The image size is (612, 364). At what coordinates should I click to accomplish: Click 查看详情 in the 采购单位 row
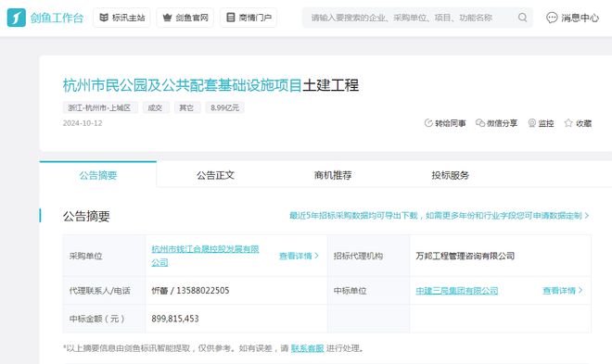pyautogui.click(x=299, y=256)
